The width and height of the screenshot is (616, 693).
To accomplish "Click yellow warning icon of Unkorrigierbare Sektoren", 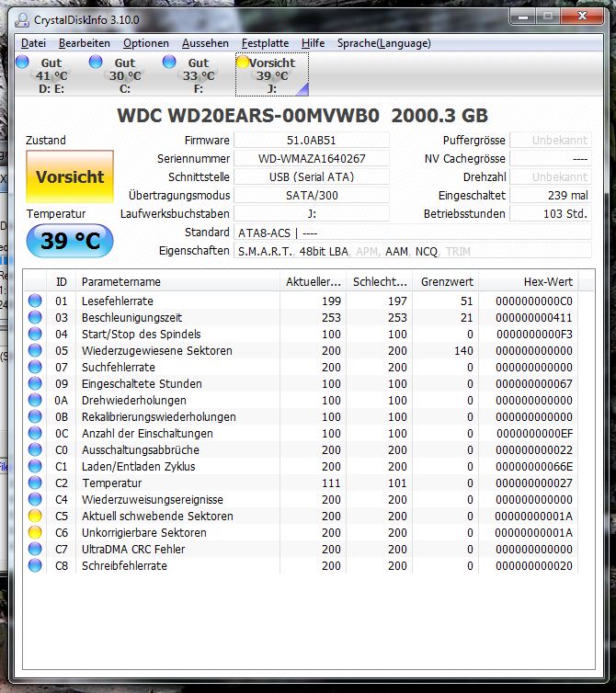I will coord(35,532).
